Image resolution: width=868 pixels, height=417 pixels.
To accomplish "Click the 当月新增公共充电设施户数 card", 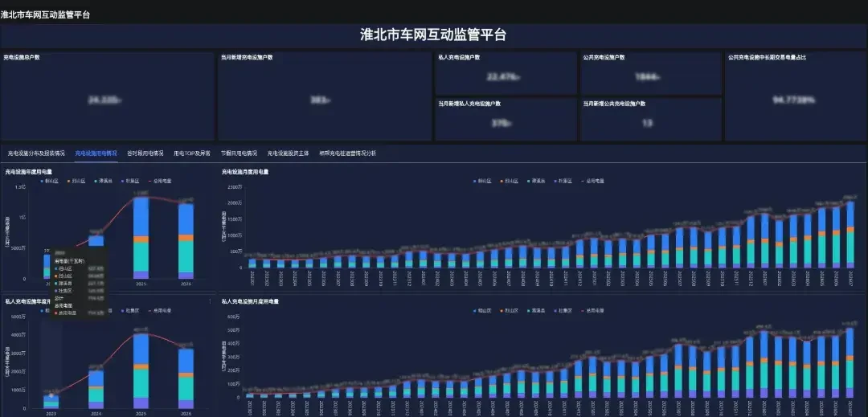I will tap(650, 119).
